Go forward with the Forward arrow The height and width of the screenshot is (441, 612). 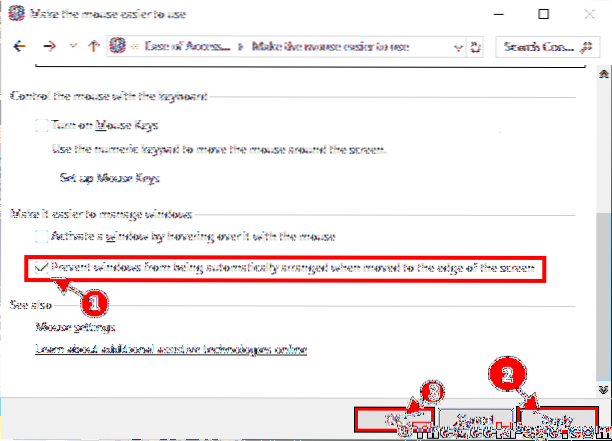[49, 47]
